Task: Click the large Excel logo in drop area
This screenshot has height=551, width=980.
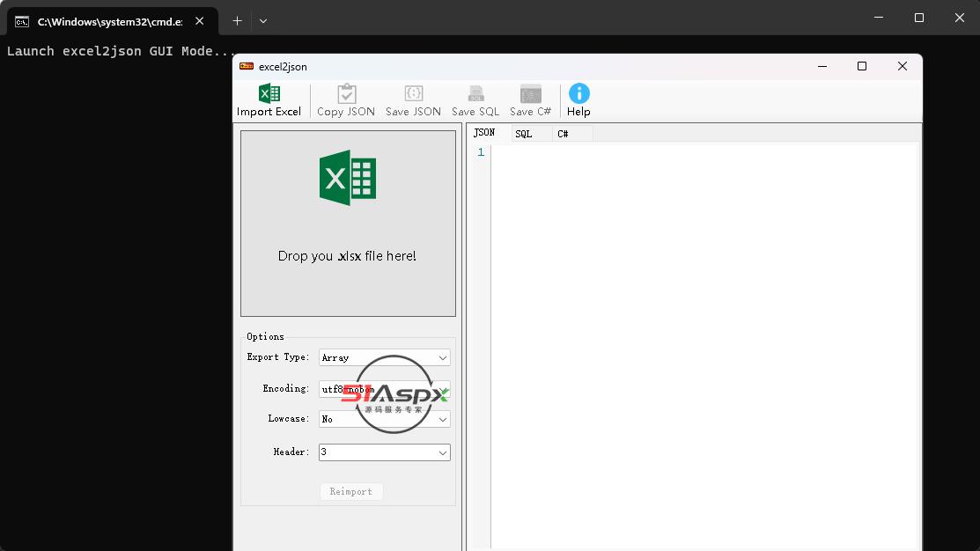Action: 348,178
